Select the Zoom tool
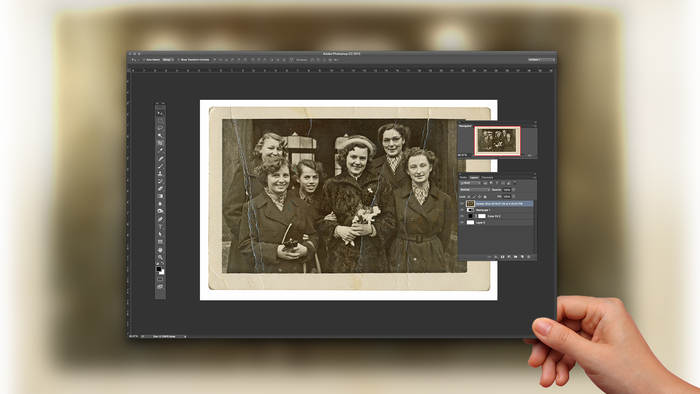Viewport: 700px width, 394px height. pyautogui.click(x=160, y=257)
